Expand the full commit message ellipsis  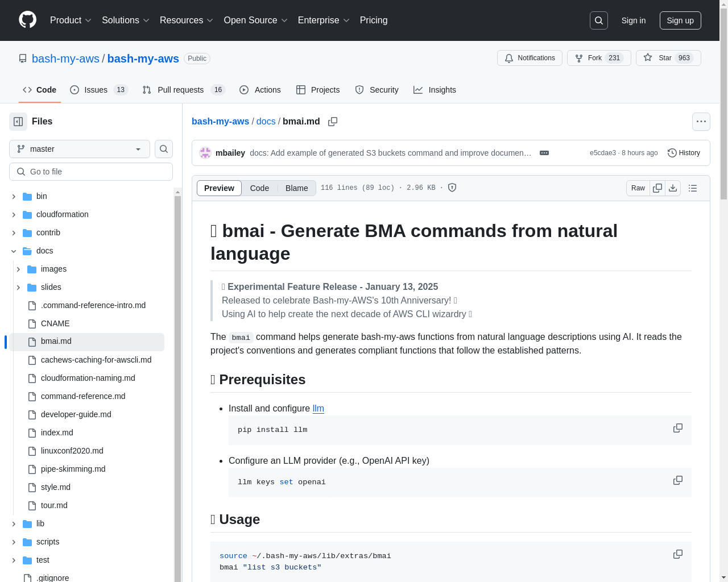[x=544, y=153]
